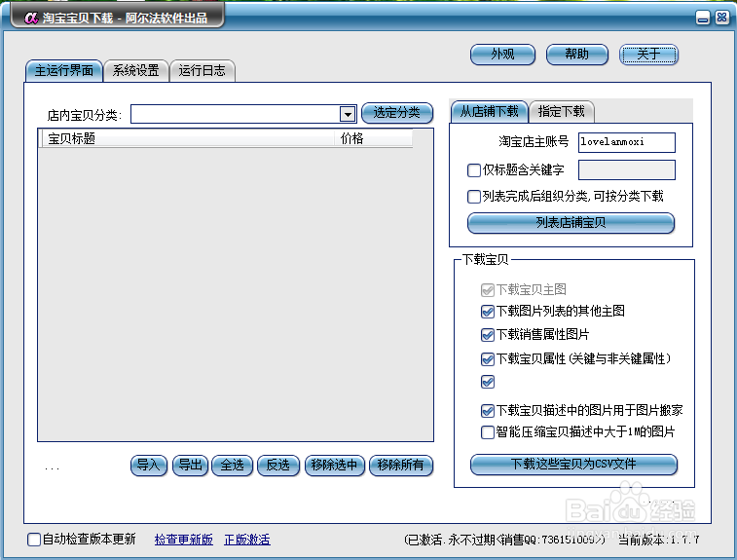Uncheck 下载销售属性图片
The image size is (737, 560).
[488, 335]
